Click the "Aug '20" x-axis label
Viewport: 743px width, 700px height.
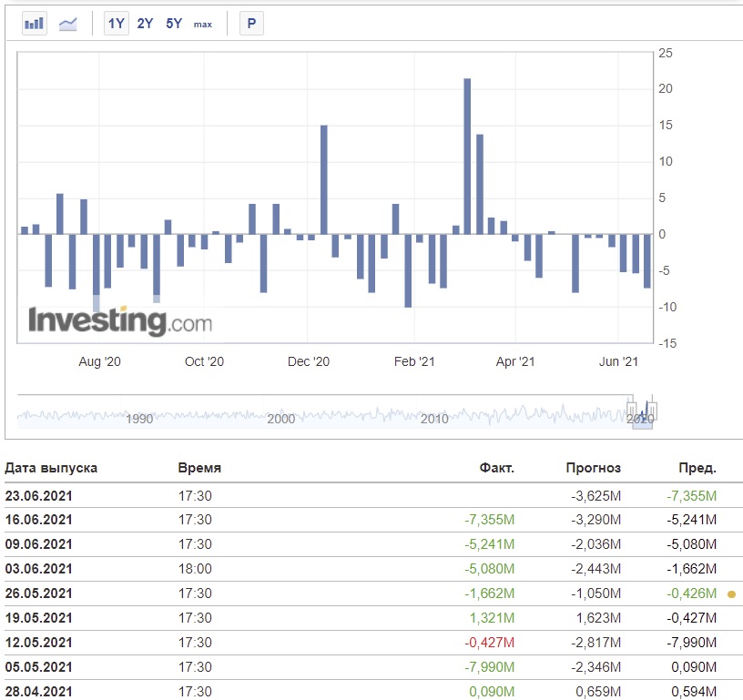pos(99,362)
